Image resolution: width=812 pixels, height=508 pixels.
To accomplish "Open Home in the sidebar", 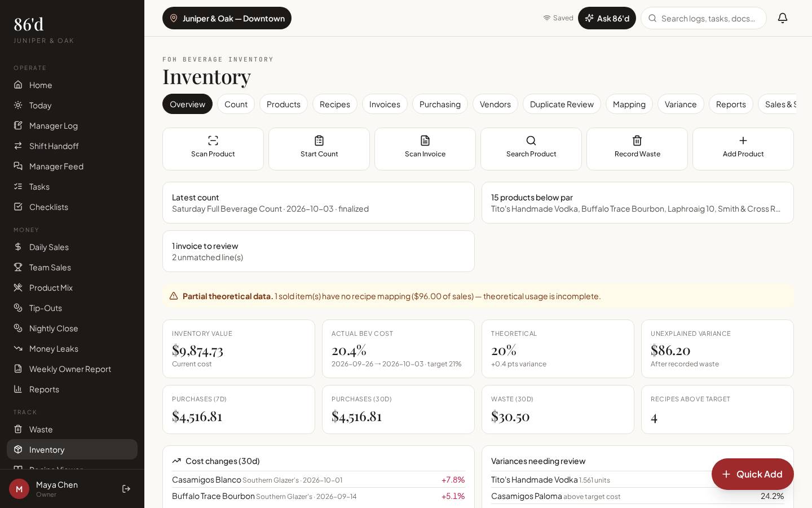I will [x=72, y=85].
